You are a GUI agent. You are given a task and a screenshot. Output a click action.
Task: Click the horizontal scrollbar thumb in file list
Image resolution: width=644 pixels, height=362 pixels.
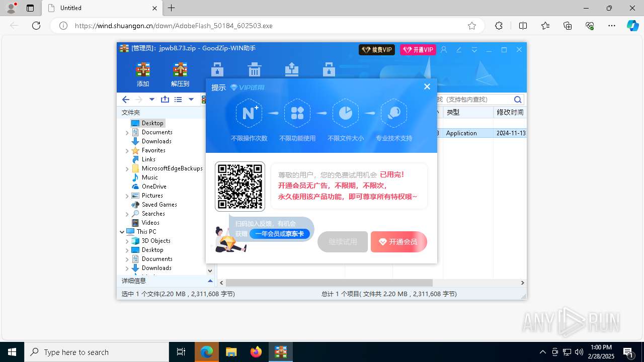point(329,283)
